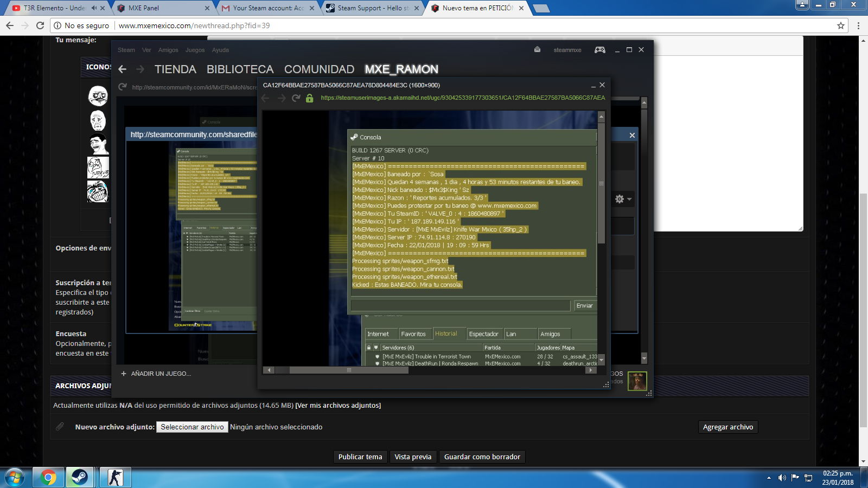Click AÑADIR UN JUEGO in Steam
Screen dimensions: 868x488
tap(156, 374)
